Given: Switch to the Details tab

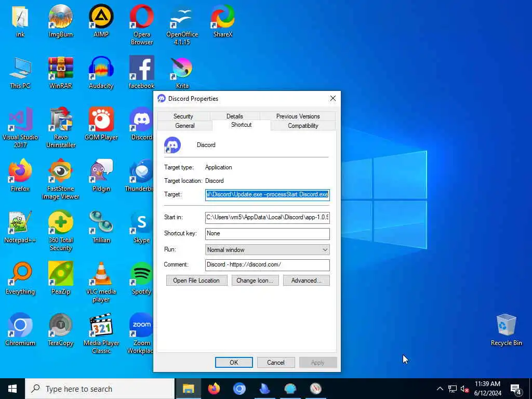Looking at the screenshot, I should (234, 116).
